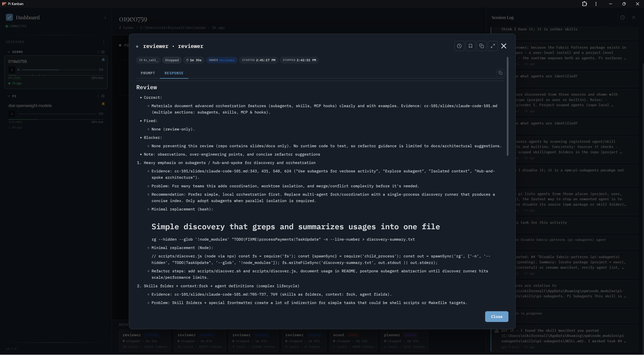Image resolution: width=644 pixels, height=355 pixels.
Task: Open Session Log history clock icon
Action: [x=623, y=17]
